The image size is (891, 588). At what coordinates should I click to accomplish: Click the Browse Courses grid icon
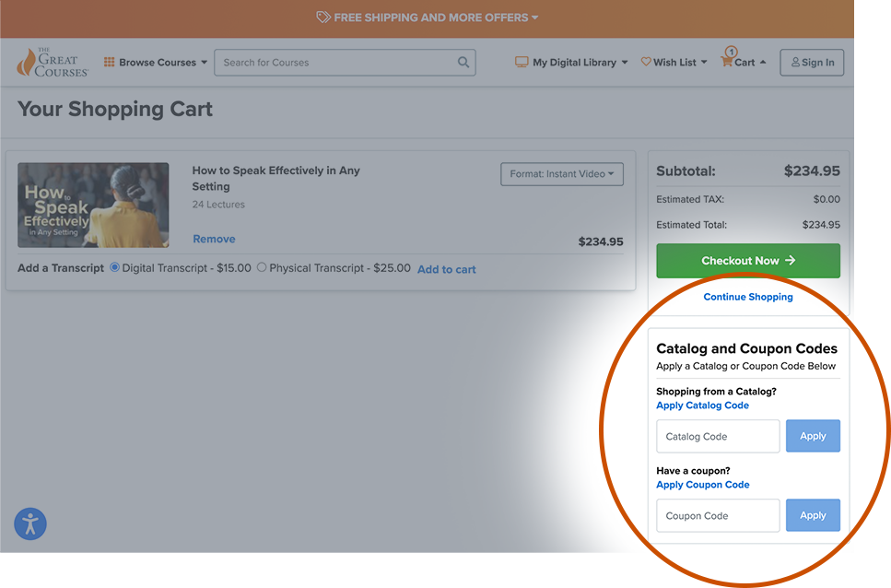click(112, 62)
